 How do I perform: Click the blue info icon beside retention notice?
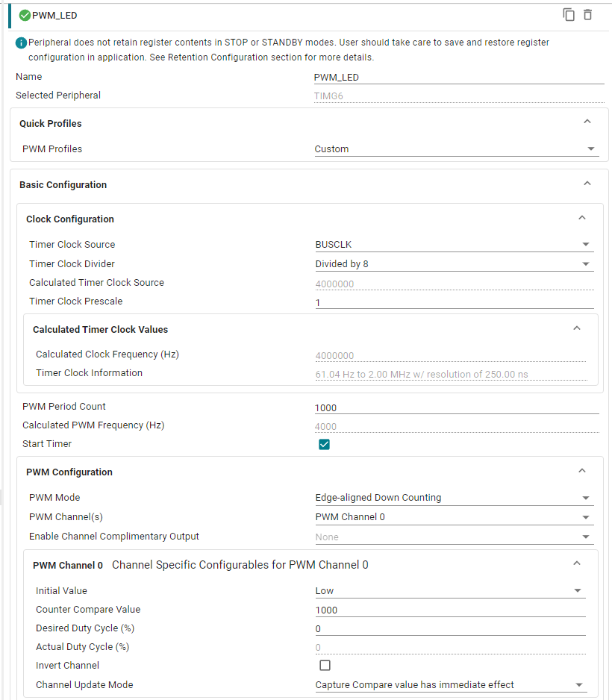click(x=21, y=43)
